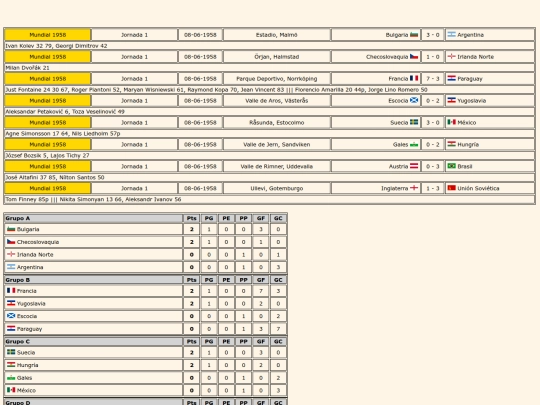Click date 08-06-1958 in the Suecia match row
540x405 pixels.
point(200,123)
